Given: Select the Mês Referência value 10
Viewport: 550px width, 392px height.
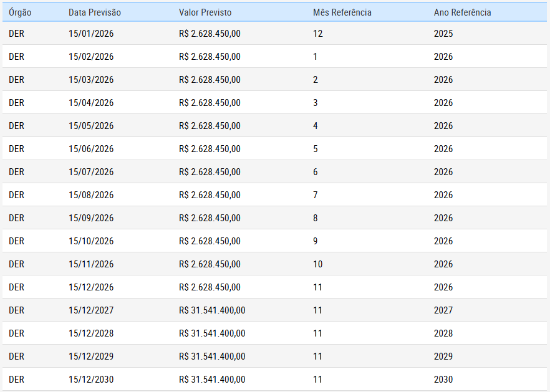Looking at the screenshot, I should (x=318, y=264).
